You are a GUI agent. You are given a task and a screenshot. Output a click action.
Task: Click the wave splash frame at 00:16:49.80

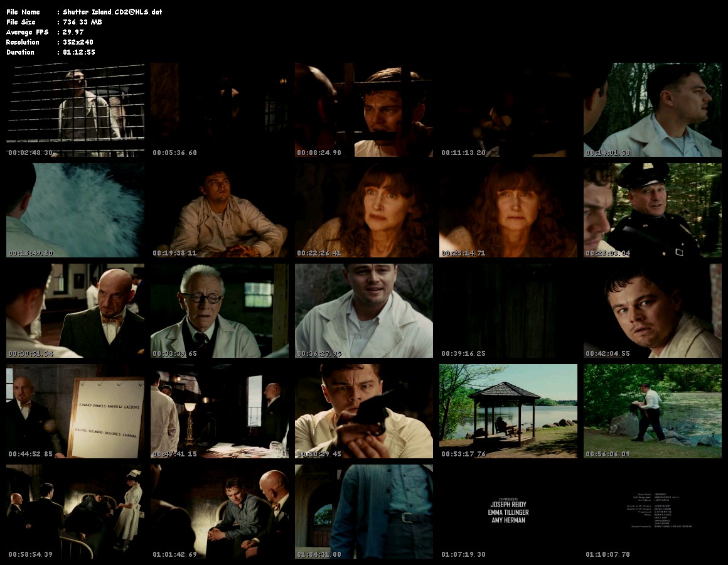75,210
